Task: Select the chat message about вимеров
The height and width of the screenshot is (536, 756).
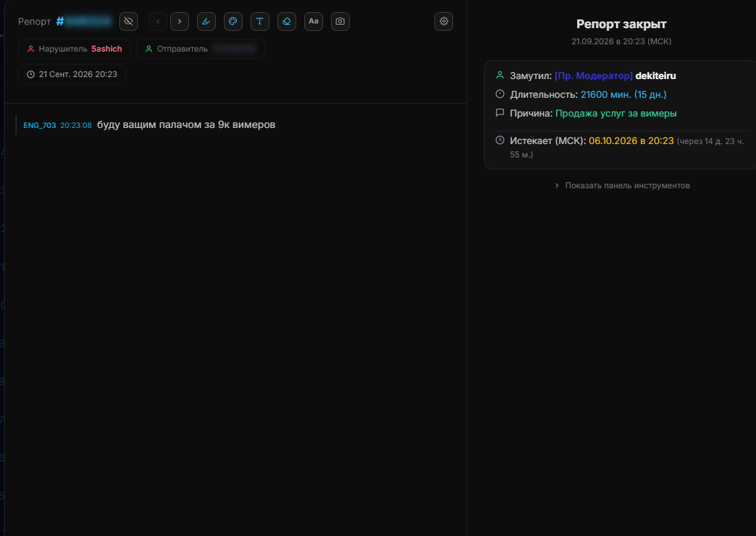Action: coord(186,125)
